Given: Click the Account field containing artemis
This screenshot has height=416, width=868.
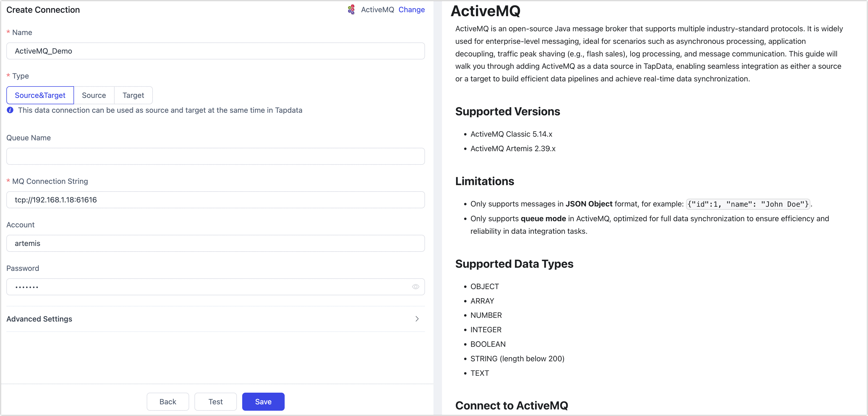Looking at the screenshot, I should 215,243.
